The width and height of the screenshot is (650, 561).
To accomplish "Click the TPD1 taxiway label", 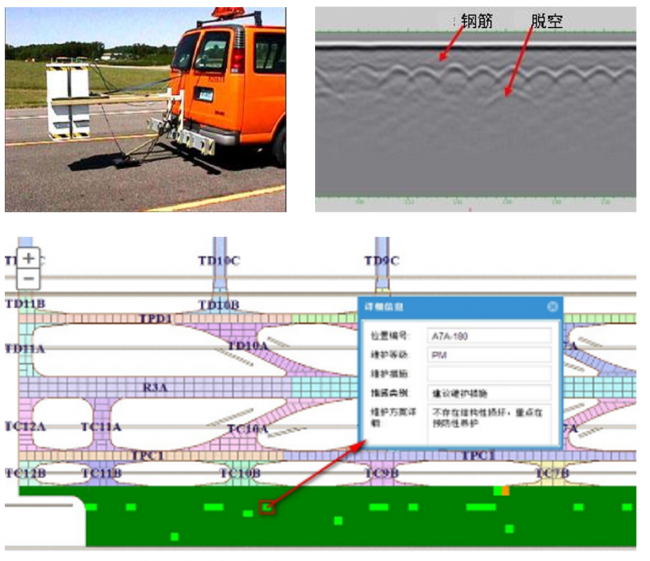I will click(x=156, y=319).
